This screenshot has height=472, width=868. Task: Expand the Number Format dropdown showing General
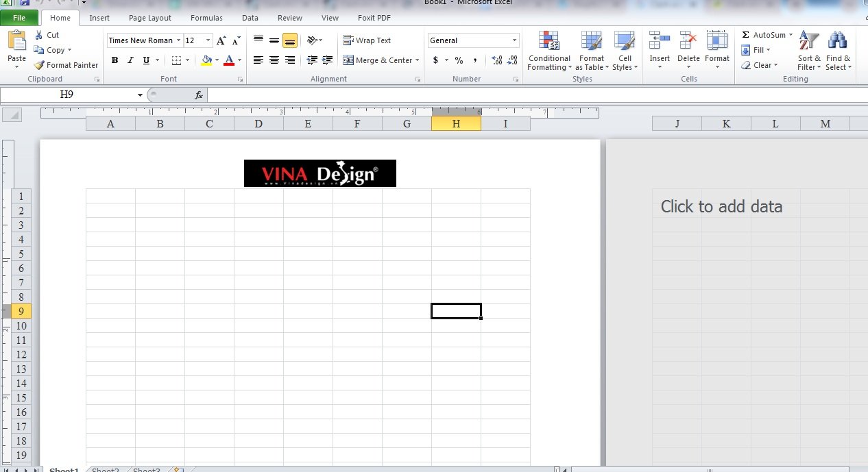[x=516, y=40]
